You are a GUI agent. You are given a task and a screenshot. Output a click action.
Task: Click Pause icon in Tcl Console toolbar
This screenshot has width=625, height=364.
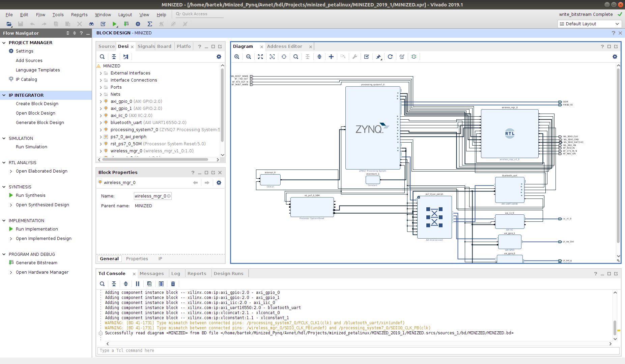138,284
